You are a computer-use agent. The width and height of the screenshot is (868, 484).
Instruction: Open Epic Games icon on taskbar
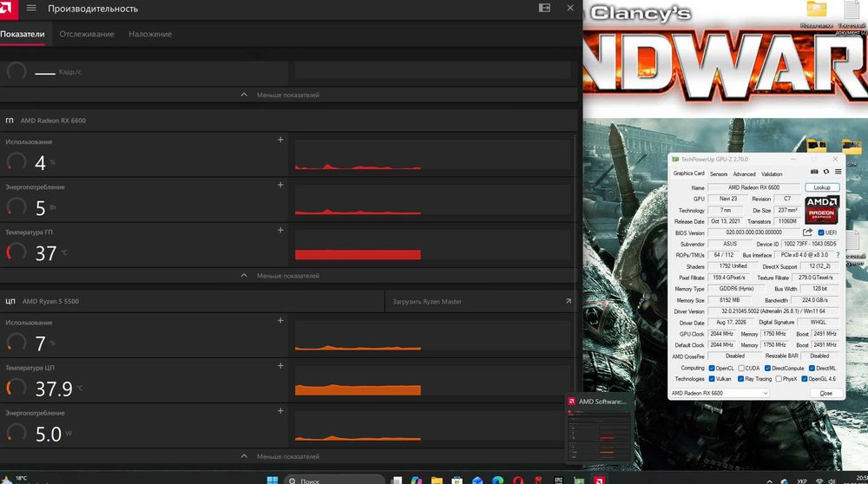pyautogui.click(x=558, y=481)
